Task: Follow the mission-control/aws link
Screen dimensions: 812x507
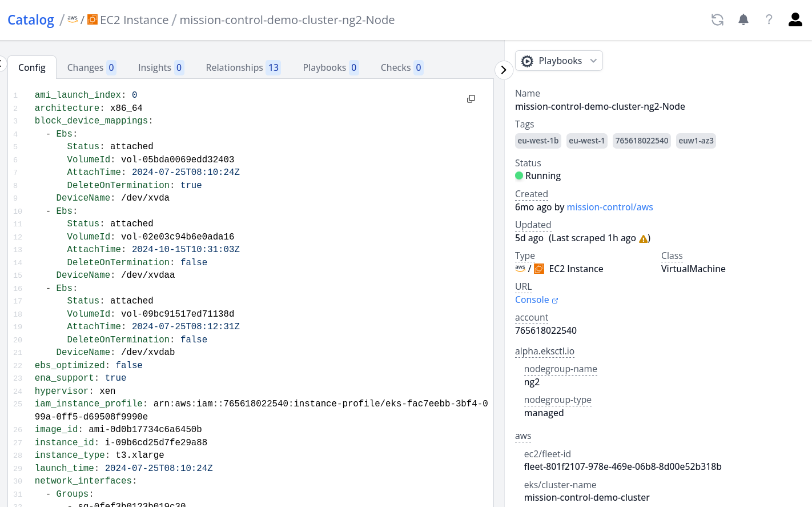Action: tap(609, 207)
